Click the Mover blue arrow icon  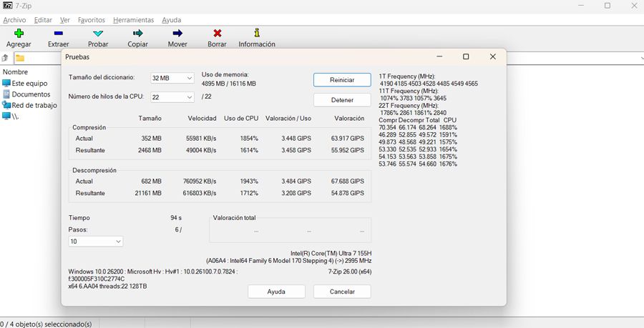point(177,33)
